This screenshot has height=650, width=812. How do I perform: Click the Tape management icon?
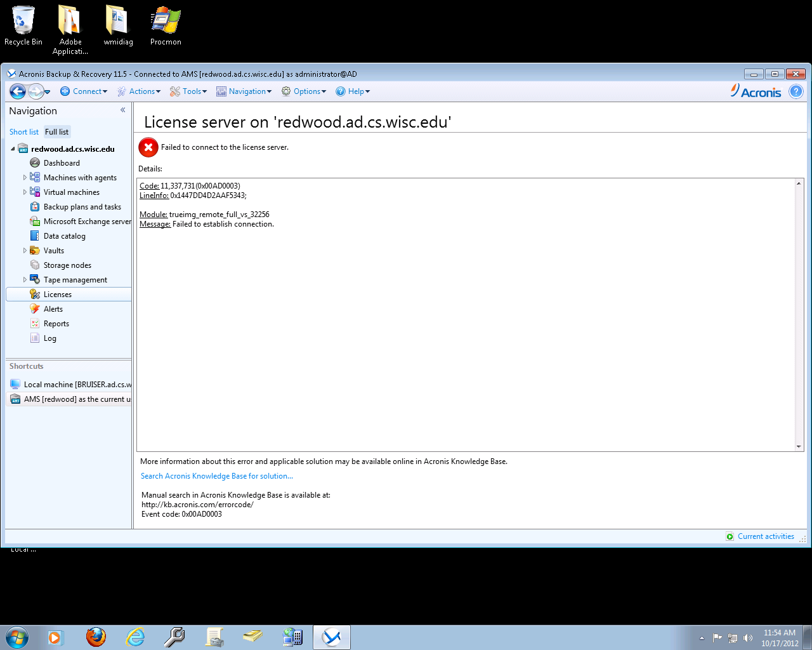point(35,280)
